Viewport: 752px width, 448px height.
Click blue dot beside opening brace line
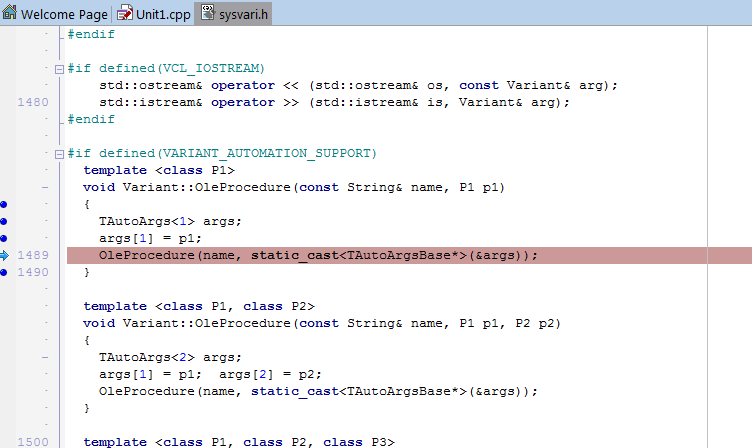[5, 204]
